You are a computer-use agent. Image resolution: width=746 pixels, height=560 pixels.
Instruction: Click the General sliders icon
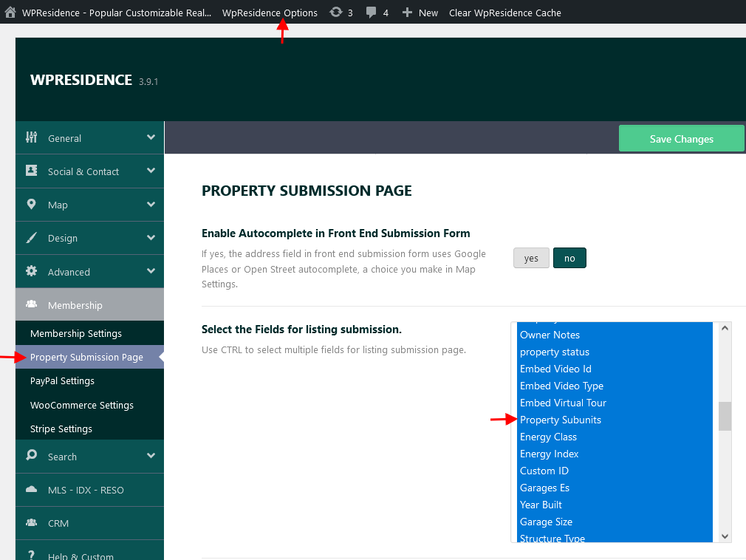pos(32,137)
